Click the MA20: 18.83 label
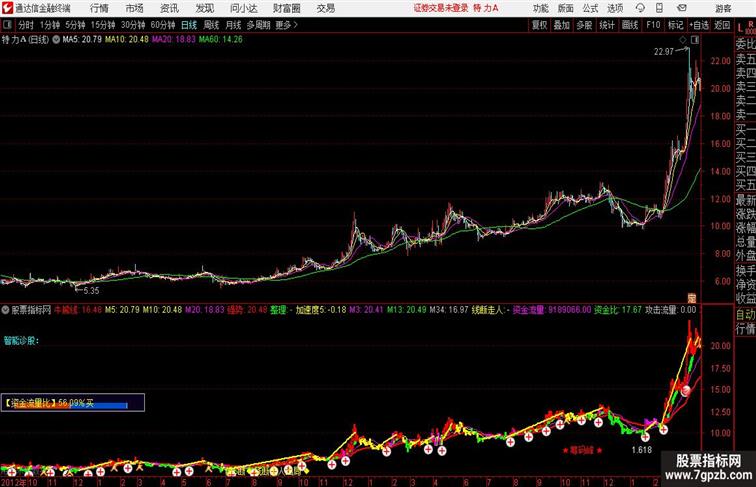The width and height of the screenshot is (756, 487). pyautogui.click(x=174, y=40)
